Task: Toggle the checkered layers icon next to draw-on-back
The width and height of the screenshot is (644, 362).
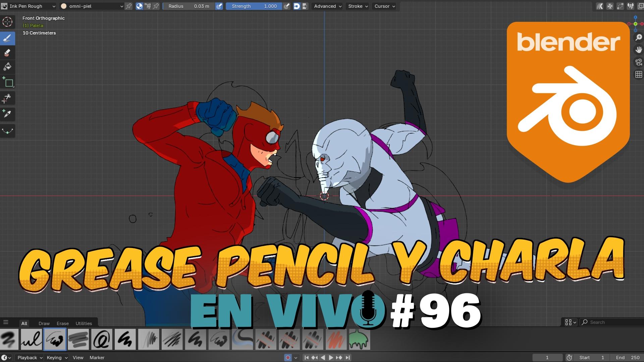Action: (x=305, y=6)
